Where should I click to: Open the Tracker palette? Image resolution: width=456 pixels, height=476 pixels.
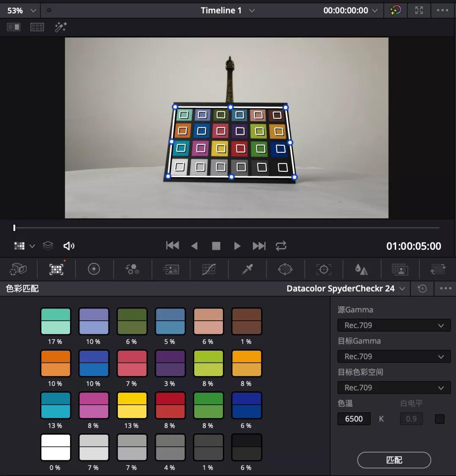[323, 269]
